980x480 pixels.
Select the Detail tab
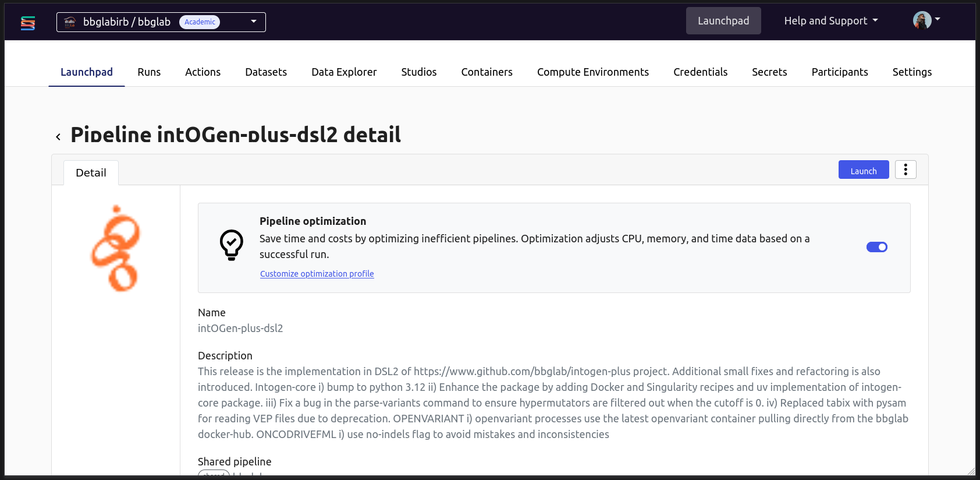click(x=91, y=173)
